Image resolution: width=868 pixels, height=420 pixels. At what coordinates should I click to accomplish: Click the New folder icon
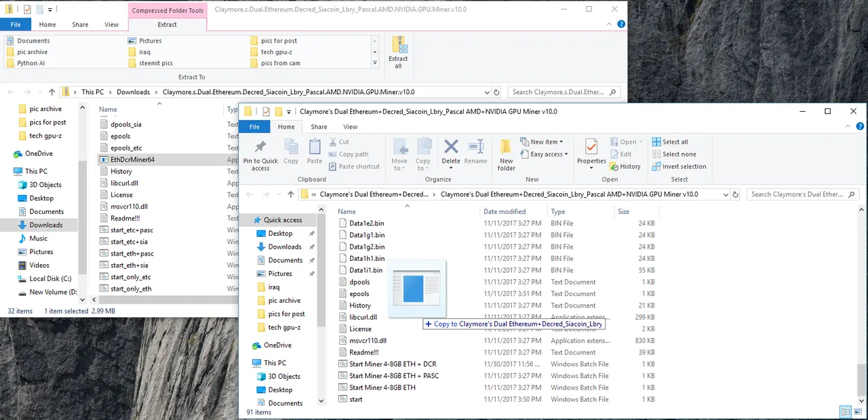[x=507, y=147]
